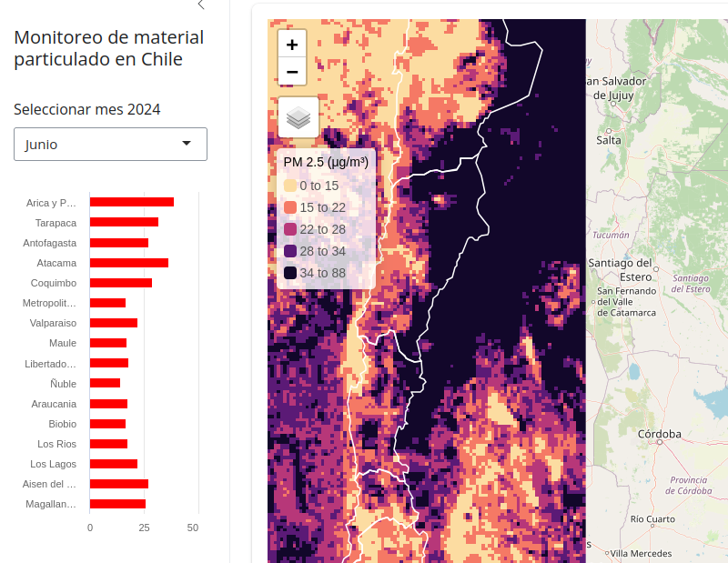The image size is (728, 563).
Task: Zoom in on the map
Action: pyautogui.click(x=291, y=45)
